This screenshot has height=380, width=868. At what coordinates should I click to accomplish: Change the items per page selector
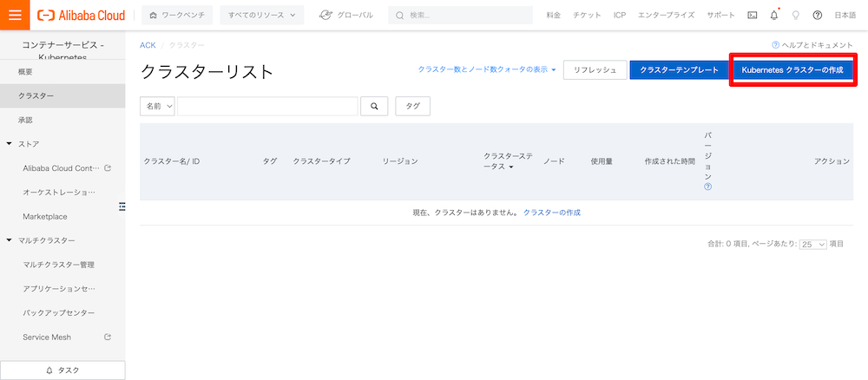(812, 245)
